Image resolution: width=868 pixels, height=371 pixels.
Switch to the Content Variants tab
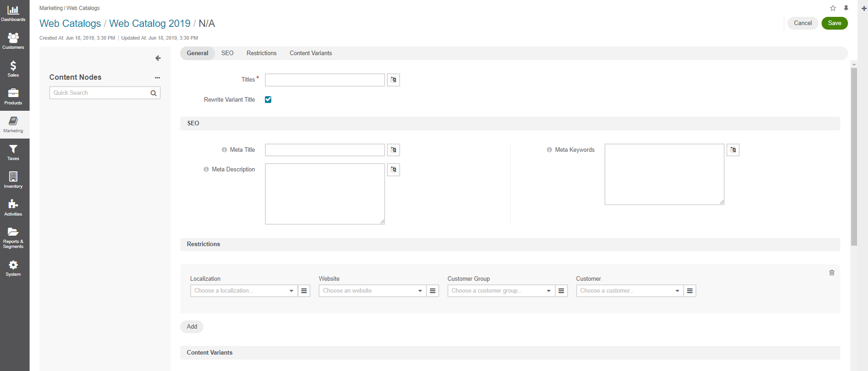(311, 53)
